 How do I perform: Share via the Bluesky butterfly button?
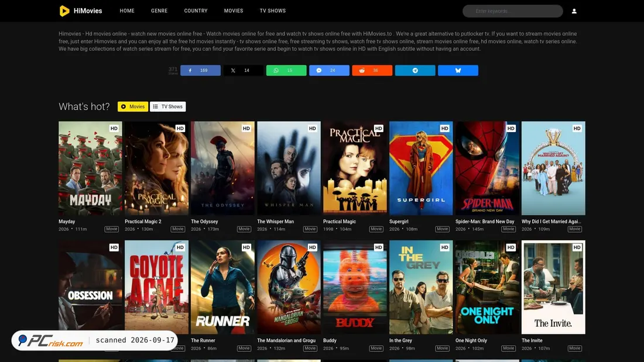pos(458,71)
